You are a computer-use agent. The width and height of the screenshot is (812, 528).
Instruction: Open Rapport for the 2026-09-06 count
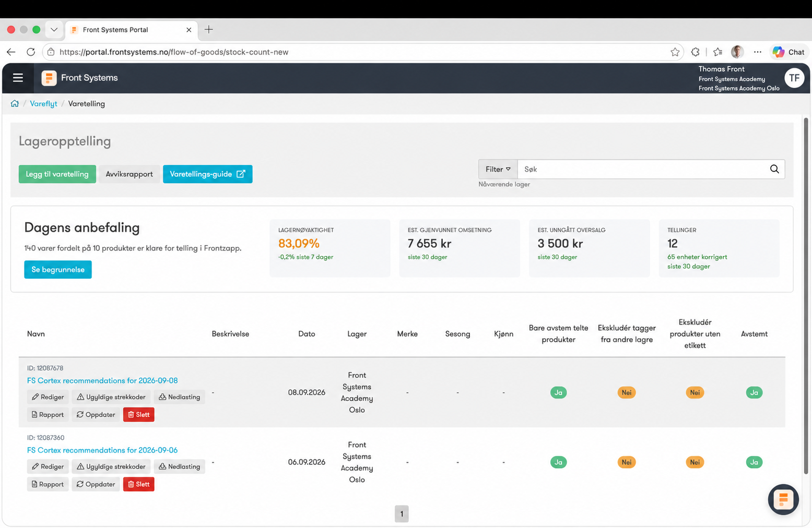coord(48,484)
